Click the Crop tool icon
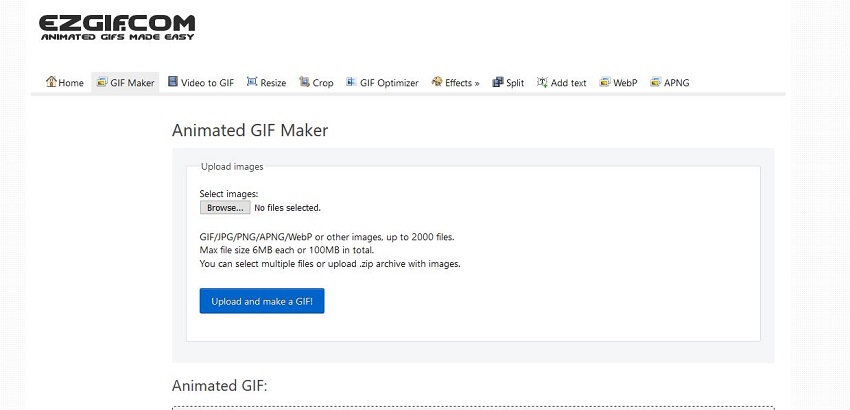 (304, 82)
